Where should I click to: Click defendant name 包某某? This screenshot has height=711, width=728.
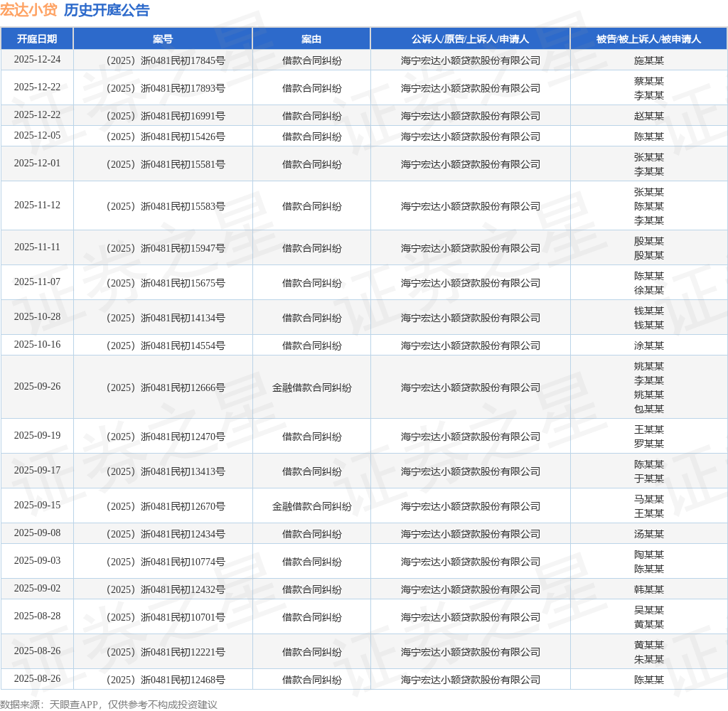click(x=648, y=409)
